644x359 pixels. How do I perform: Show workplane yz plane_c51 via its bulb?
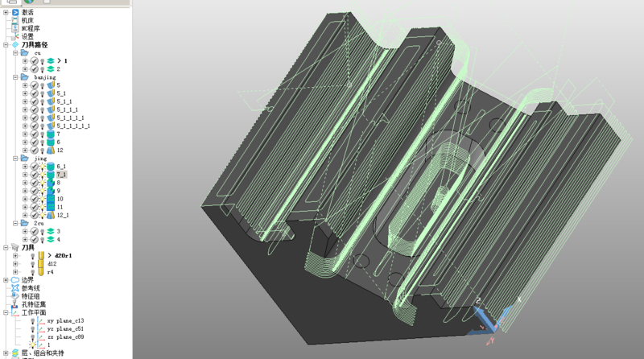click(x=33, y=329)
